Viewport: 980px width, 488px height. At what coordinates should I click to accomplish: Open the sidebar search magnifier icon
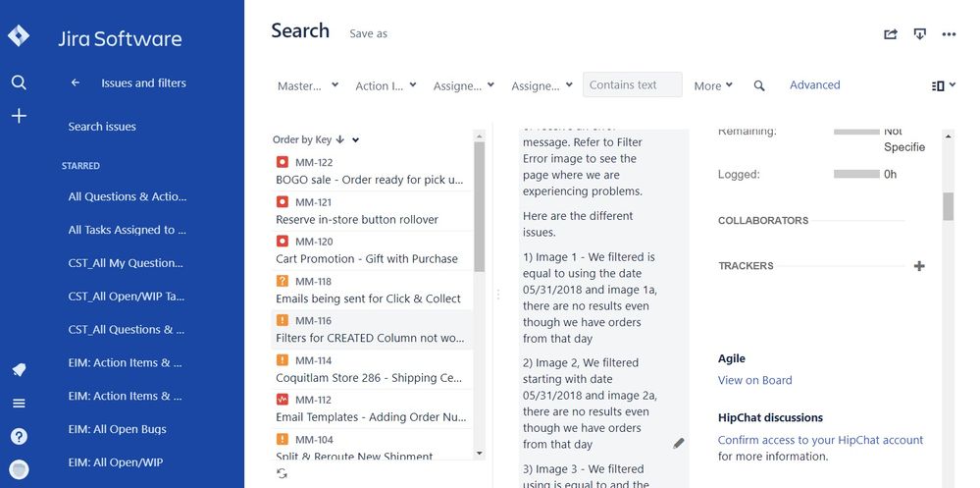tap(19, 81)
